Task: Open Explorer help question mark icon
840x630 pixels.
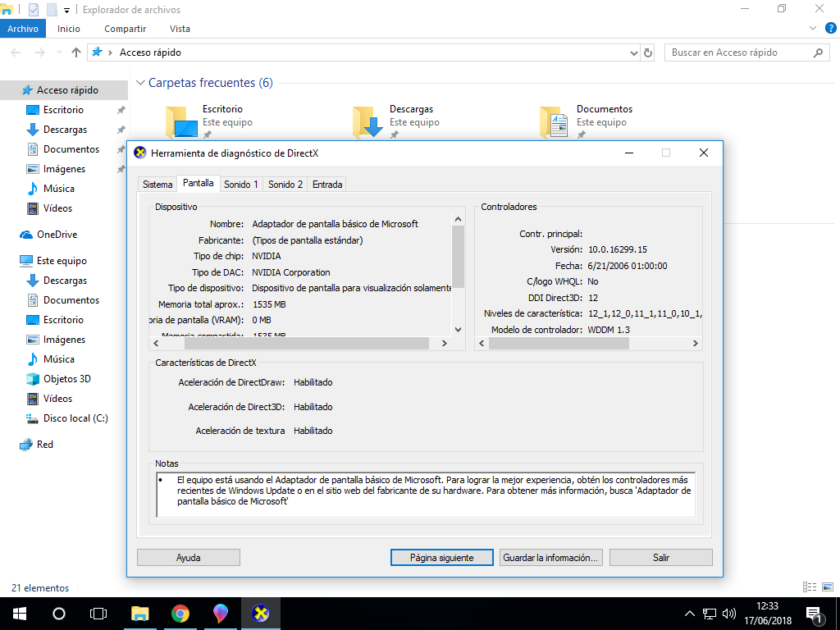Action: (831, 29)
